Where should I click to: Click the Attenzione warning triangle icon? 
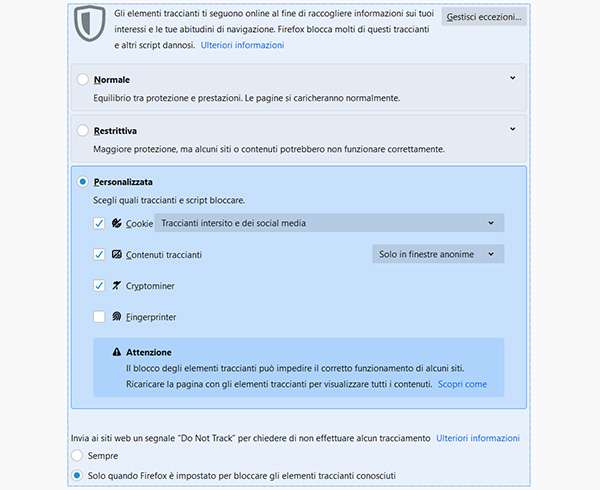click(x=117, y=352)
